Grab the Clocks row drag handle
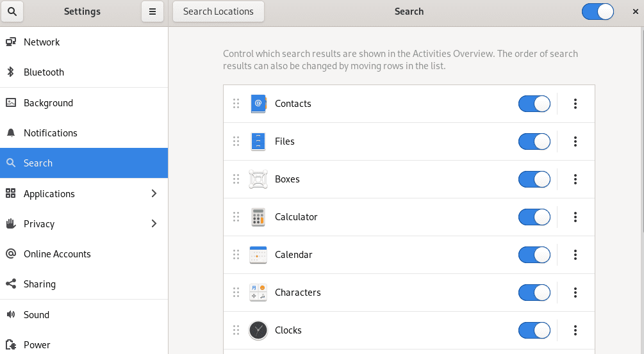 tap(236, 330)
